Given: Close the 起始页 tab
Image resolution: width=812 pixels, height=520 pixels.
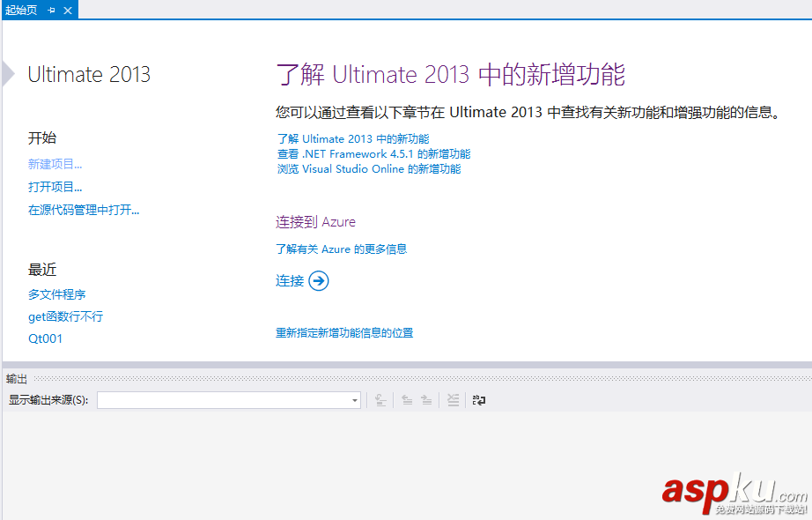Looking at the screenshot, I should tap(68, 11).
